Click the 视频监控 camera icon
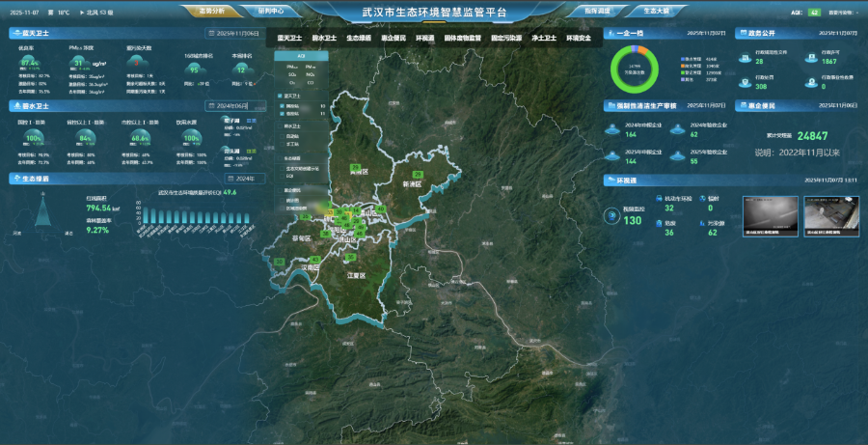Image resolution: width=868 pixels, height=445 pixels. coord(610,217)
